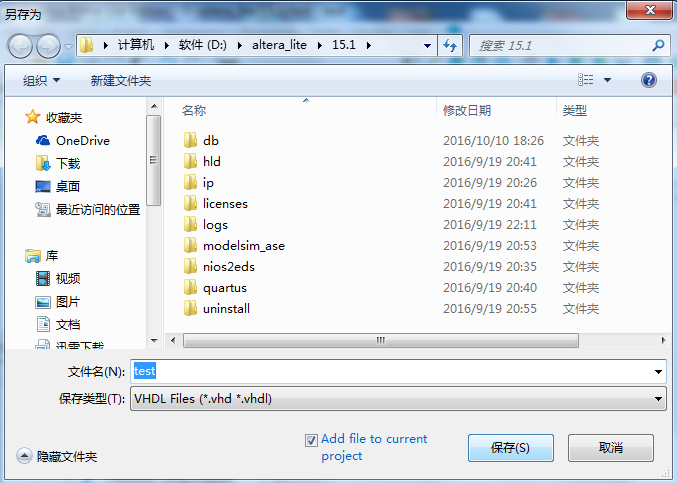Sort files by 修改日期 column header
This screenshot has height=483, width=677.
tap(467, 111)
